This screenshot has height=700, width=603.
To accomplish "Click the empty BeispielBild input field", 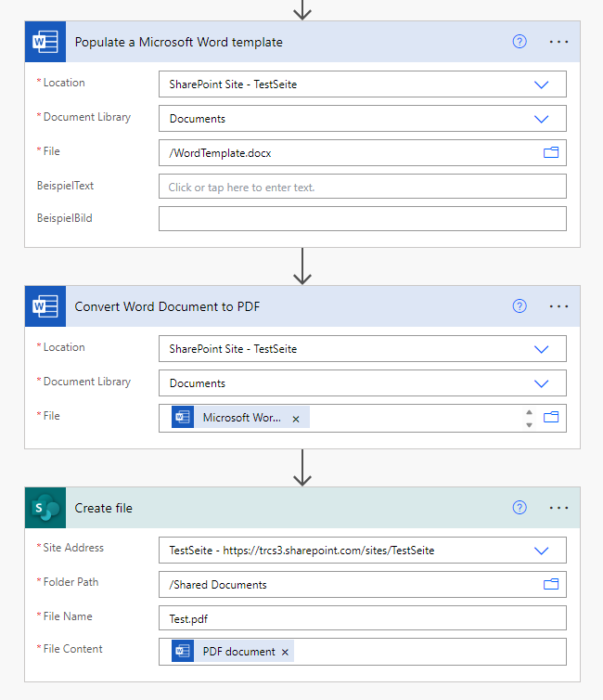I will 363,219.
